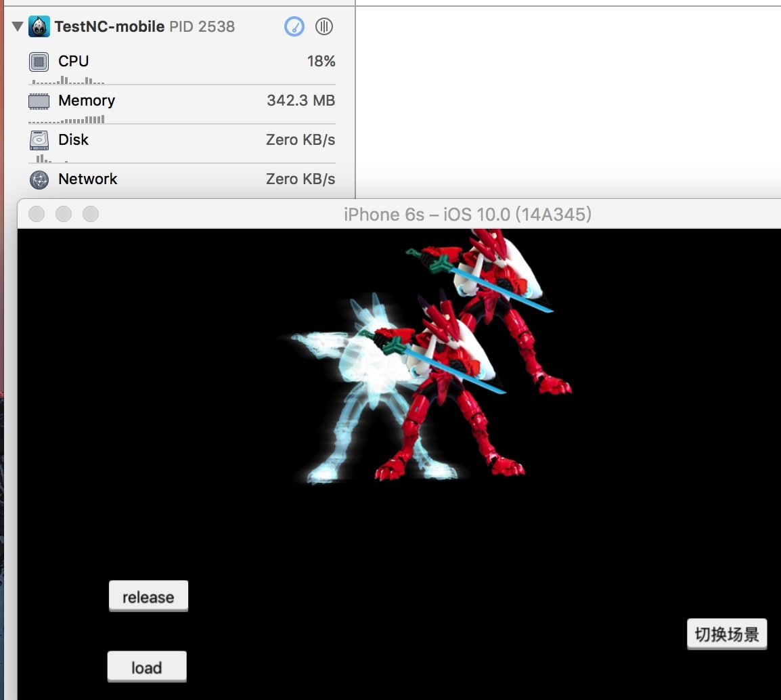Minimize the iPhone 6s simulator window

[x=63, y=214]
